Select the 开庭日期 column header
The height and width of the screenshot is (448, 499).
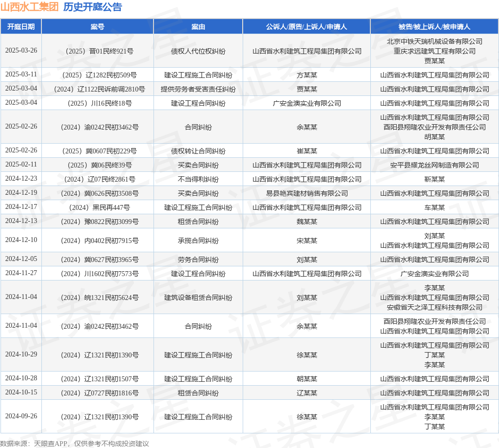(x=21, y=27)
